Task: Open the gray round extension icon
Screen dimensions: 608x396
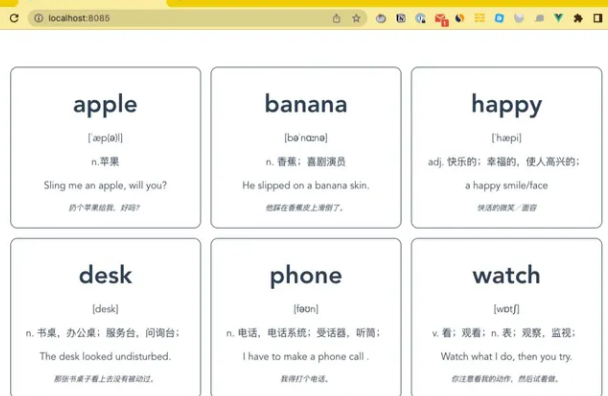Action: point(381,18)
